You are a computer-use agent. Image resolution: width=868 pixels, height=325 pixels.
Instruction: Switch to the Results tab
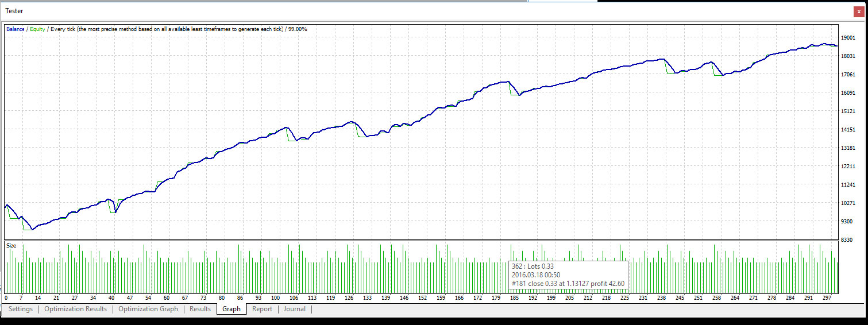tap(200, 309)
